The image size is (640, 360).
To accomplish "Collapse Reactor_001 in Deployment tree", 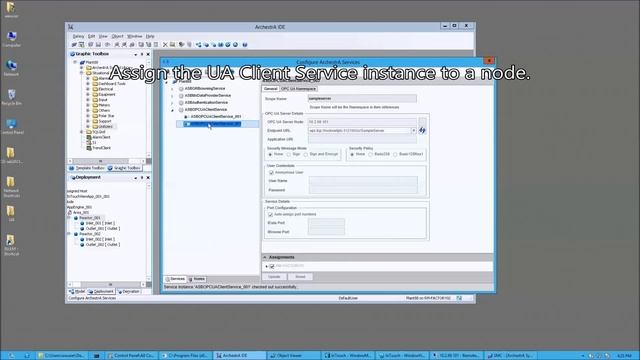I will coord(69,218).
